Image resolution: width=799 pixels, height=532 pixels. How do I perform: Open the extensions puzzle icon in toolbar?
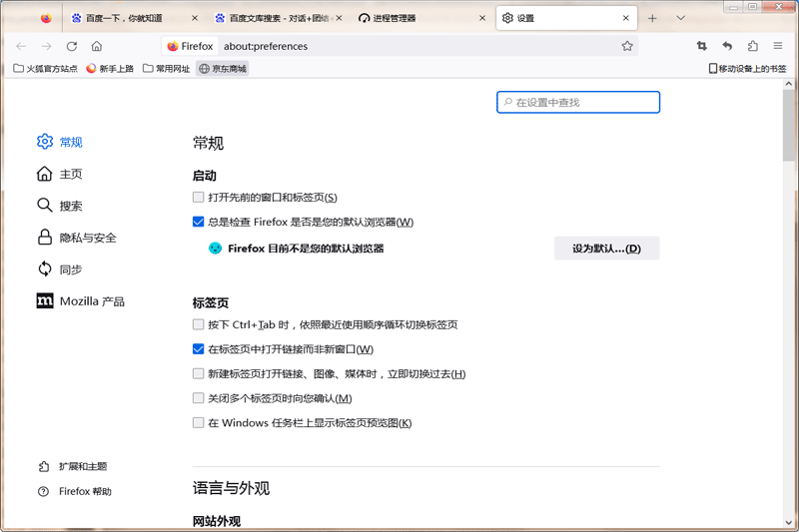pos(753,46)
